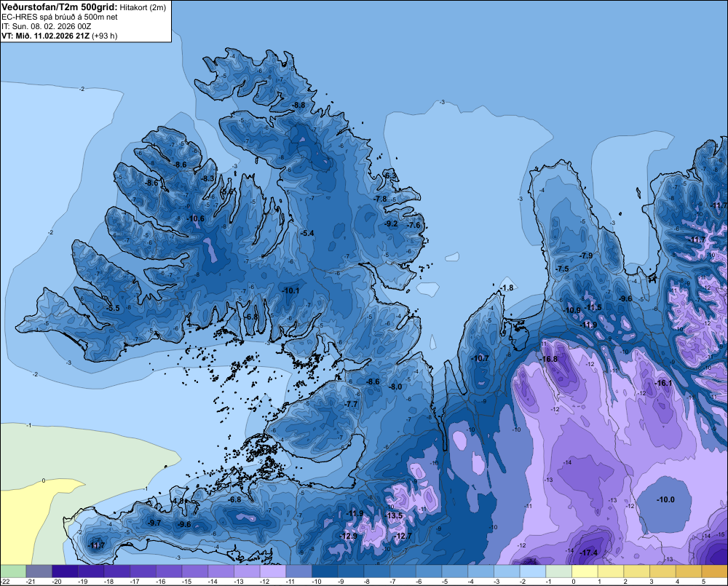728x586 pixels.
Task: Click the dark blue legend swatch labeled -10
Action: pyautogui.click(x=325, y=571)
